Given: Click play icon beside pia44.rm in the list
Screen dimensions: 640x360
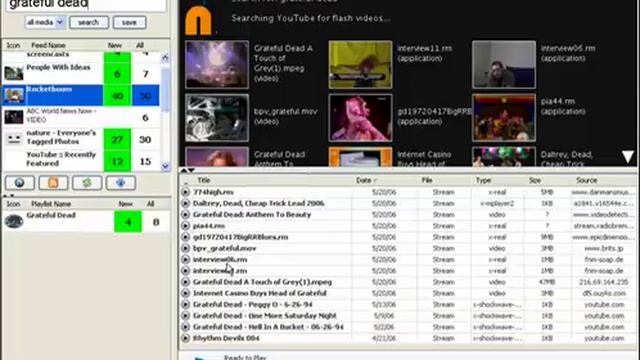Looking at the screenshot, I should point(185,226).
